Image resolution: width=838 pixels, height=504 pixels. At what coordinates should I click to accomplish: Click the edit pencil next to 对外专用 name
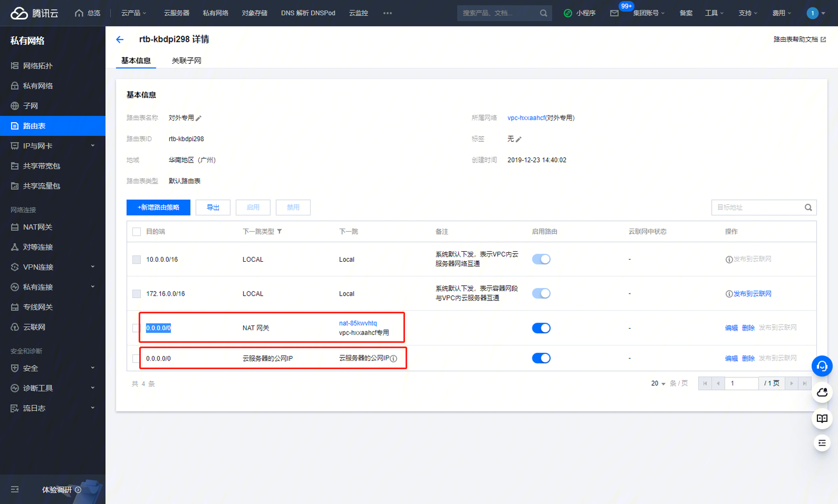point(198,118)
